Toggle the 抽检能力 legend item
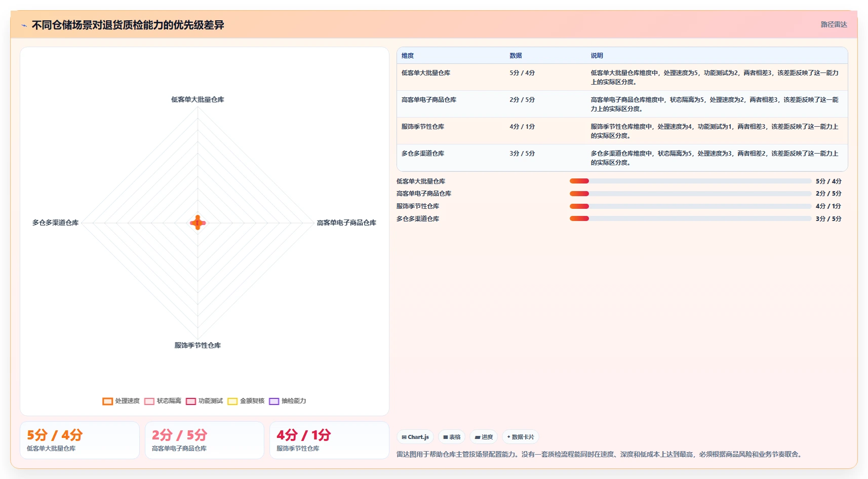 tap(288, 401)
